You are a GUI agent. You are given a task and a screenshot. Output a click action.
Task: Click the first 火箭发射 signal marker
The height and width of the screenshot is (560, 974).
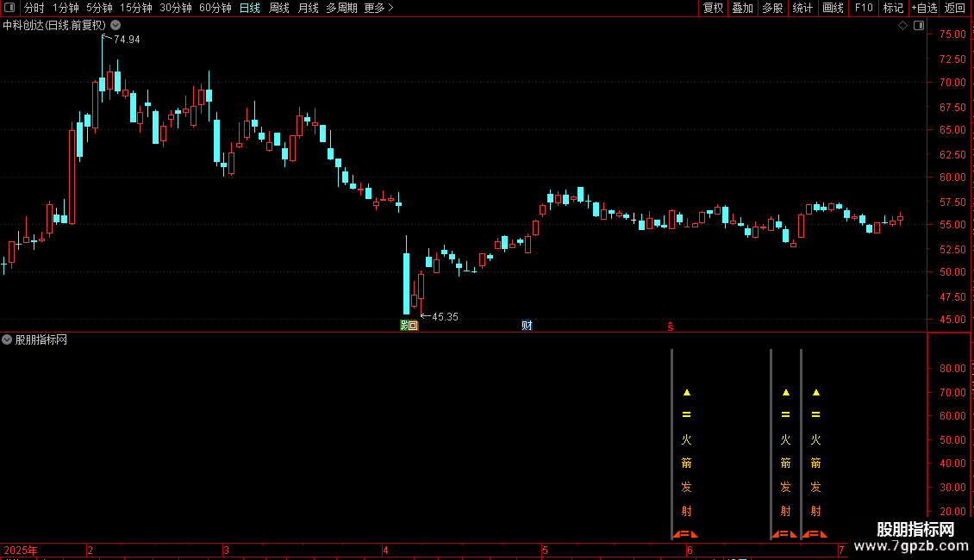click(686, 463)
